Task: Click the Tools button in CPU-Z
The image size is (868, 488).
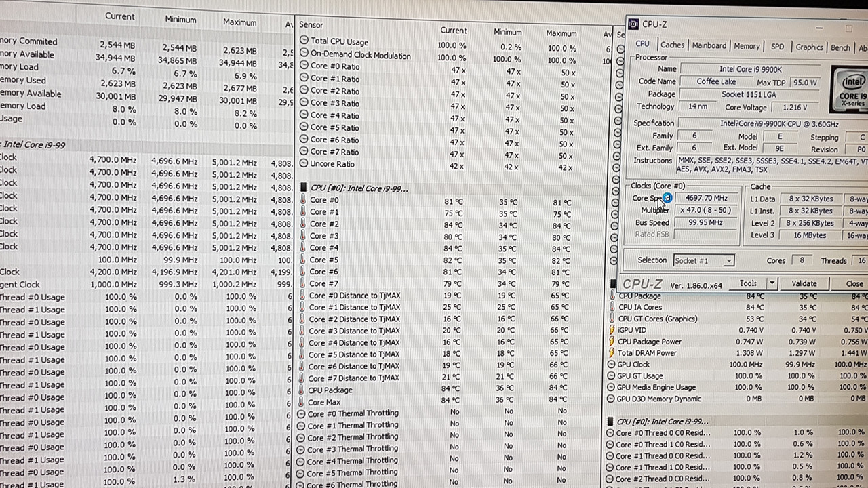Action: (x=749, y=283)
